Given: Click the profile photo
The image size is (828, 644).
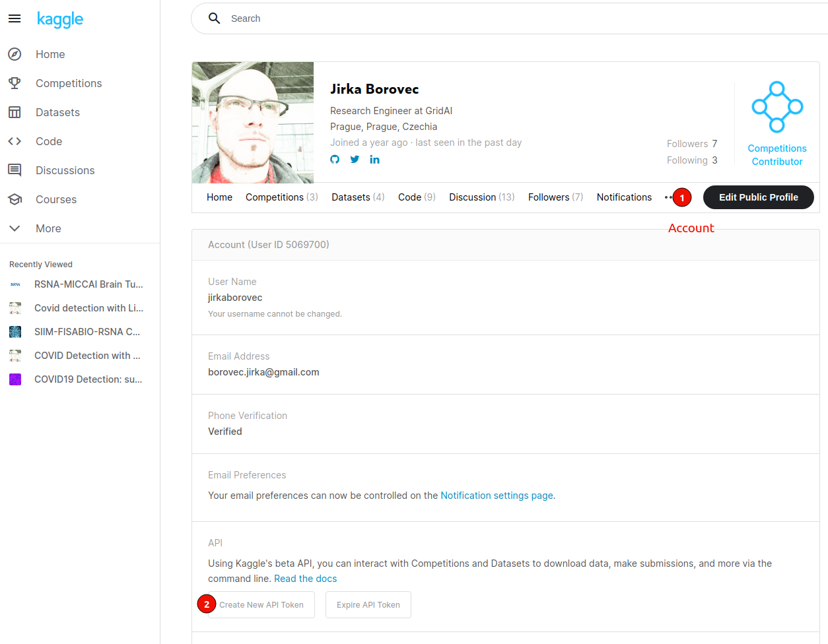Looking at the screenshot, I should point(253,123).
